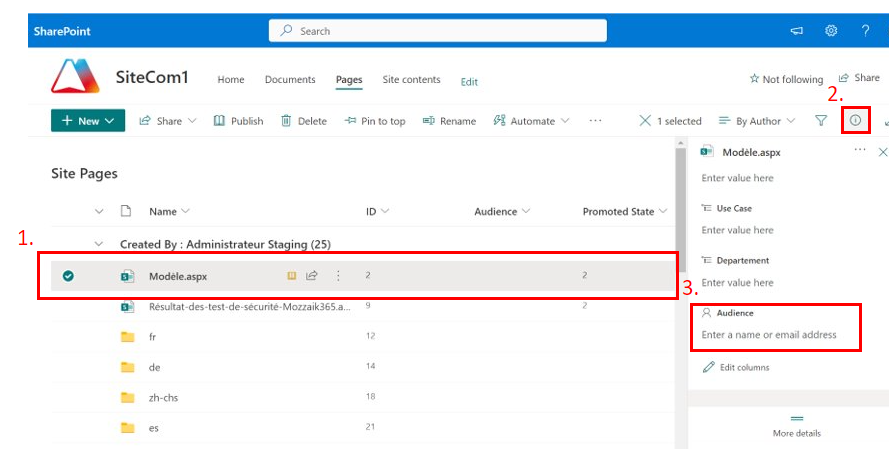Click the Edit navigation link

(469, 82)
